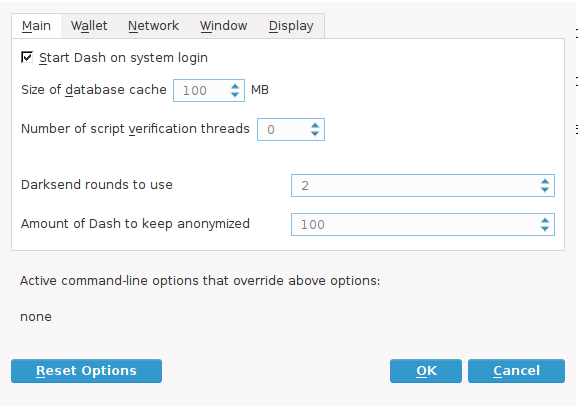Lower Darksend rounds using down arrow
Viewport: 578px width, 412px height.
click(545, 190)
